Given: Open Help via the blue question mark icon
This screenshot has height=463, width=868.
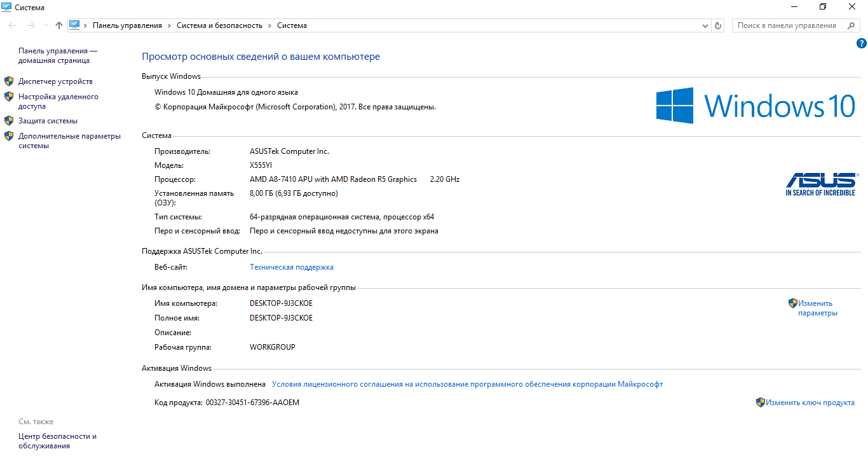Looking at the screenshot, I should click(862, 43).
